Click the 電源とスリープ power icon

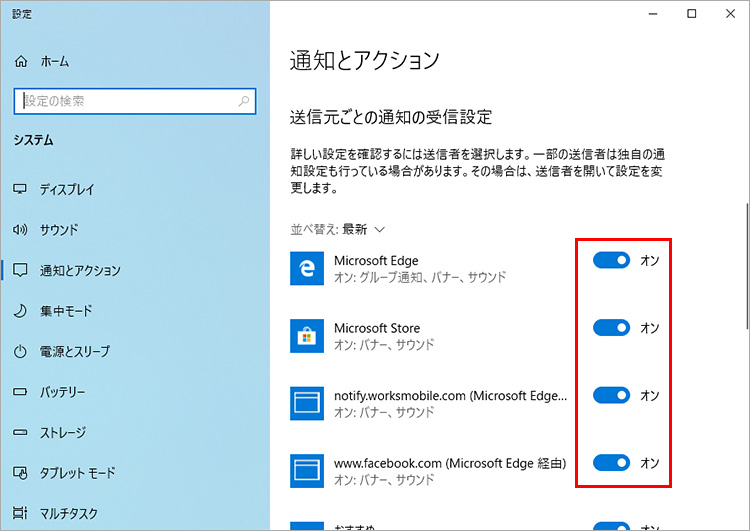tap(20, 352)
